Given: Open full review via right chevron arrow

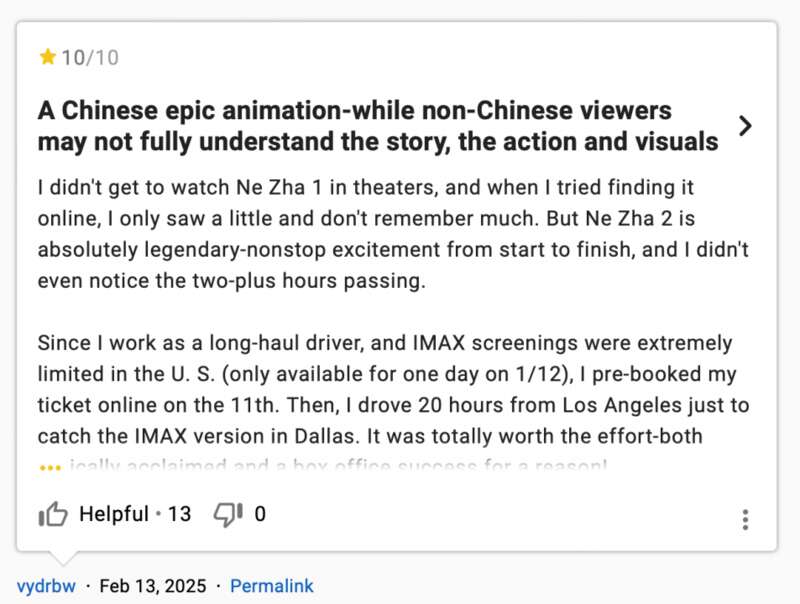Looking at the screenshot, I should (745, 126).
